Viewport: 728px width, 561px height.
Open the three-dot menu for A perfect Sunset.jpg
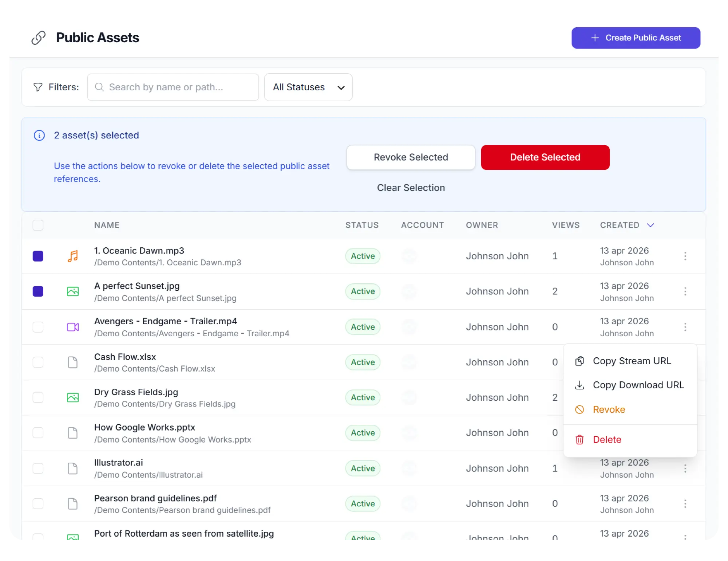tap(685, 291)
